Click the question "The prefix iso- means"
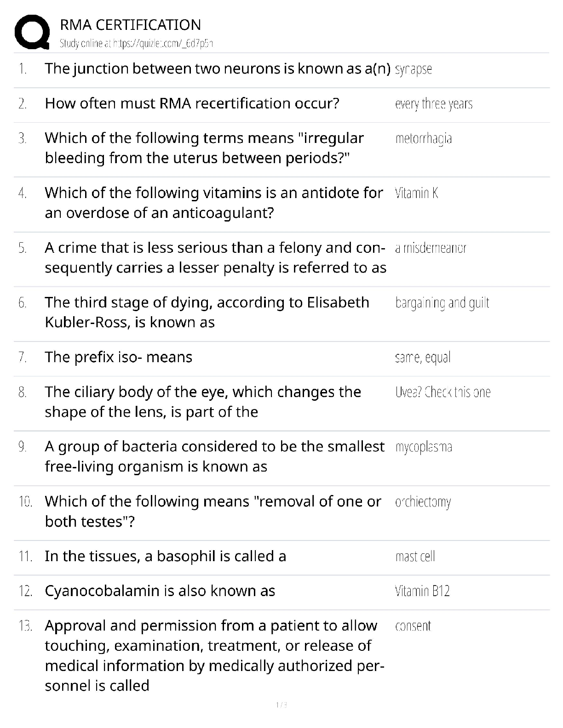The width and height of the screenshot is (563, 728). [x=118, y=357]
